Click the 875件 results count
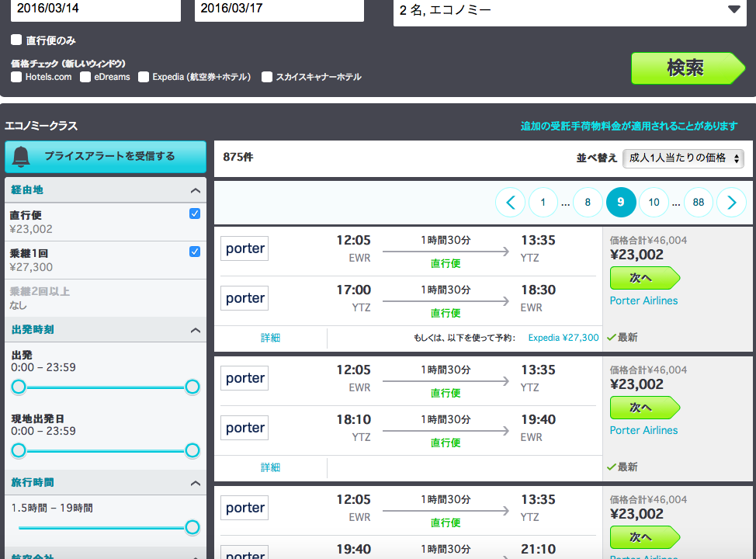This screenshot has width=756, height=559. 238,157
